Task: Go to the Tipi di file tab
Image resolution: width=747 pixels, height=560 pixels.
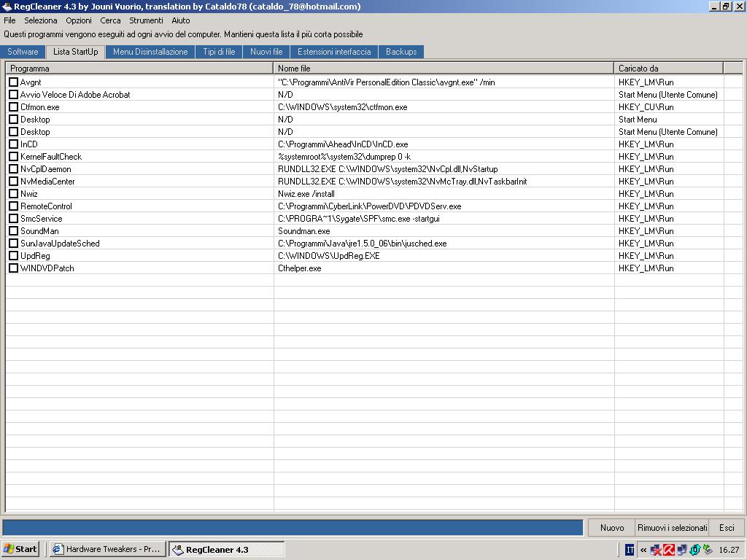Action: pos(219,52)
